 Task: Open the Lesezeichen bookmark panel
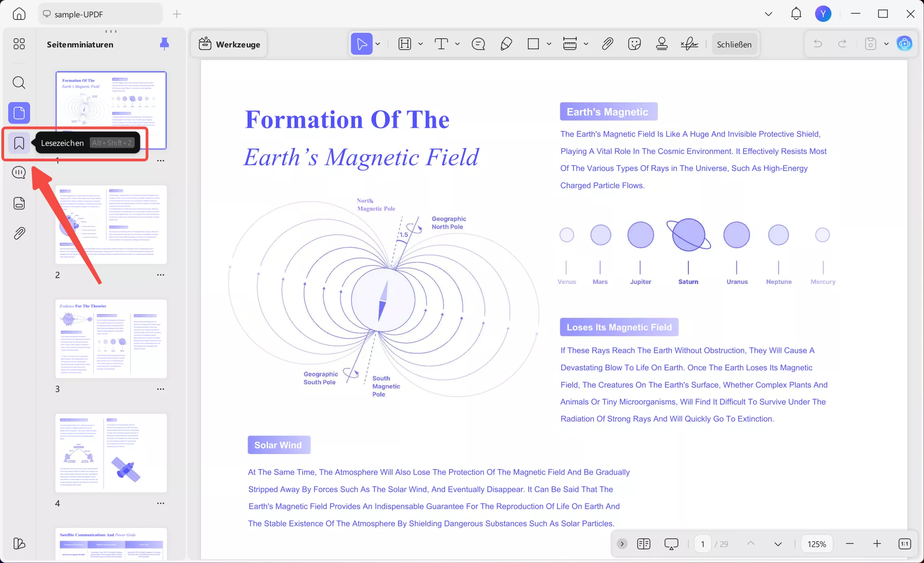point(19,143)
